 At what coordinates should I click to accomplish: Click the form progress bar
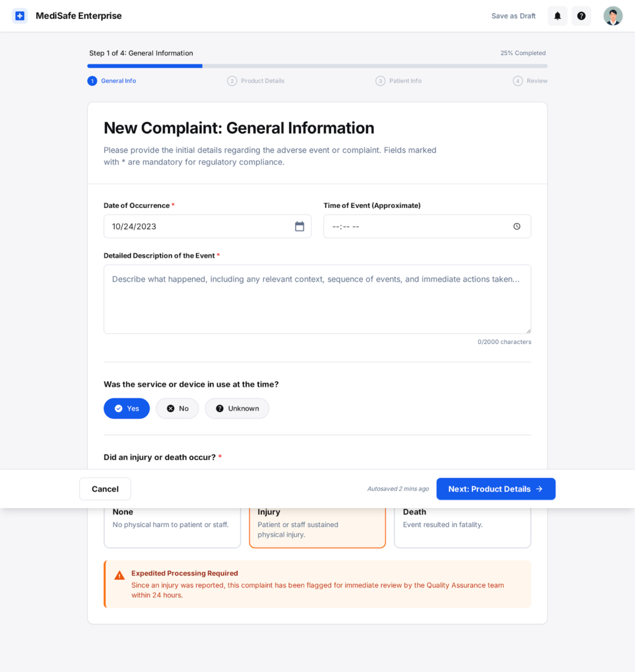317,66
